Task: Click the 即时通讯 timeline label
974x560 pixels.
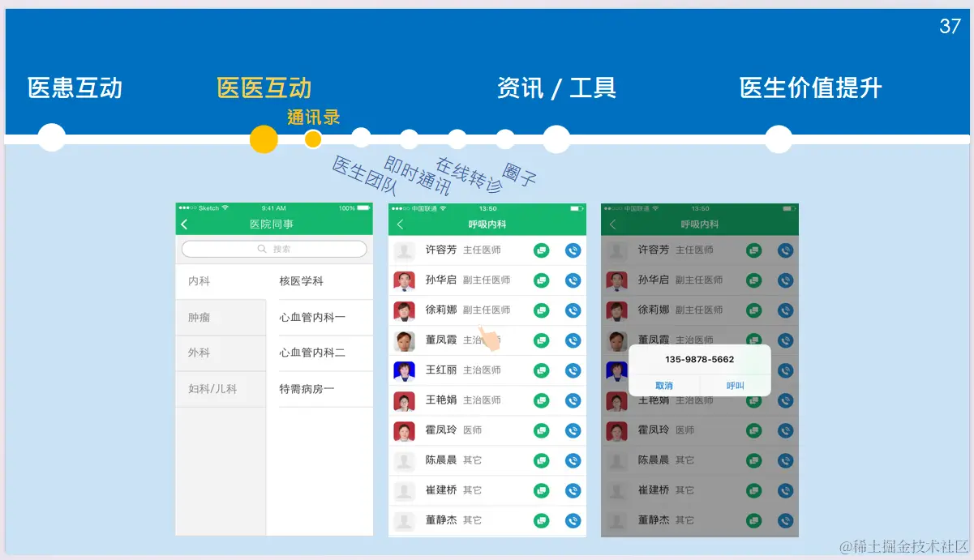Action: (417, 177)
